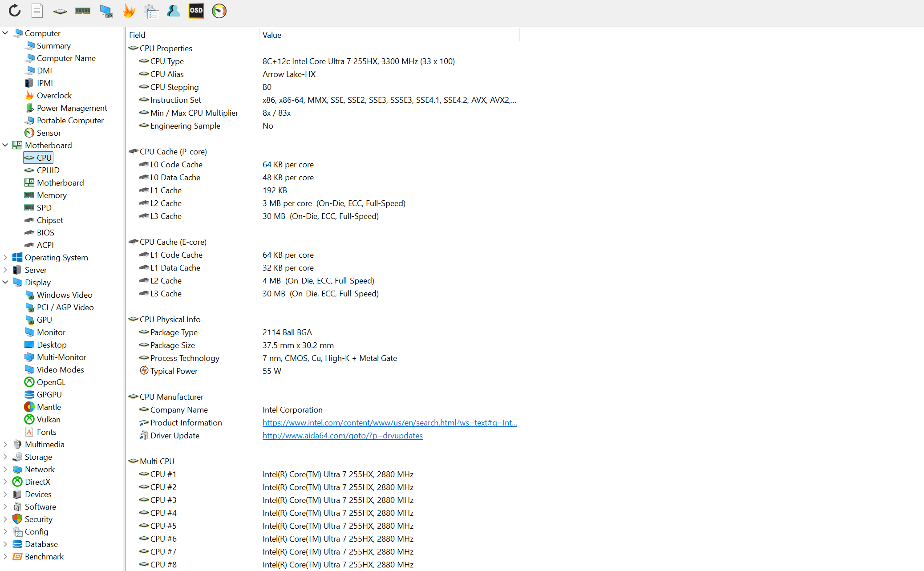Expand the Operating System node
This screenshot has height=571, width=924.
coord(5,257)
